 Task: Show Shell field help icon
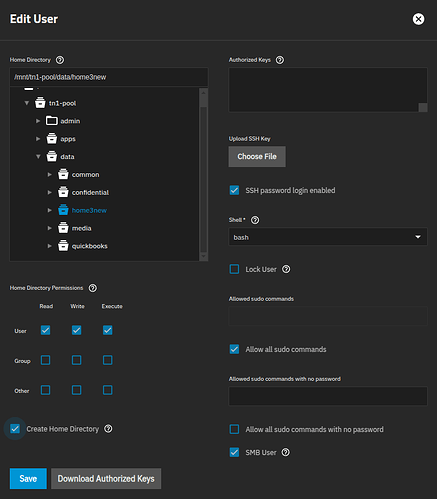click(255, 220)
